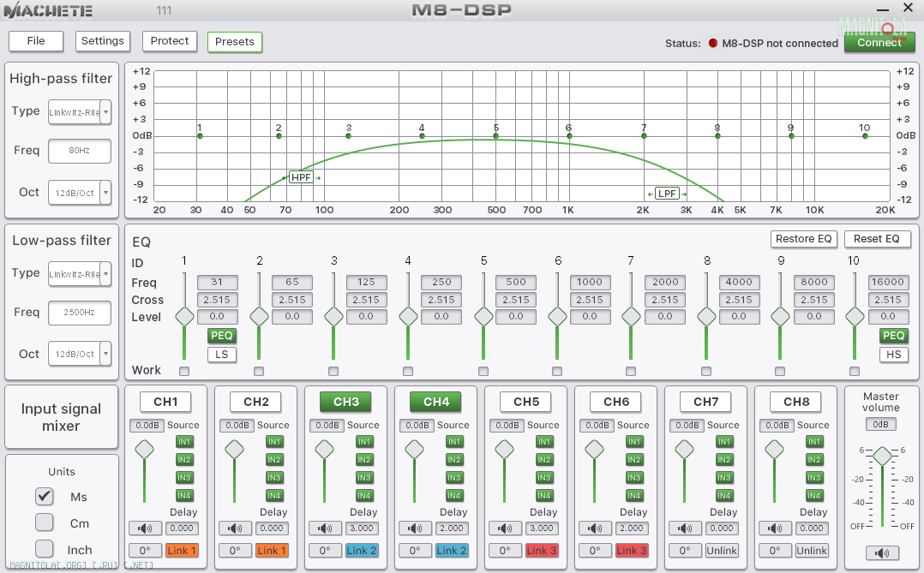Mute channel CH7 with its speaker icon
Screen dimensions: 924x573
click(x=685, y=528)
